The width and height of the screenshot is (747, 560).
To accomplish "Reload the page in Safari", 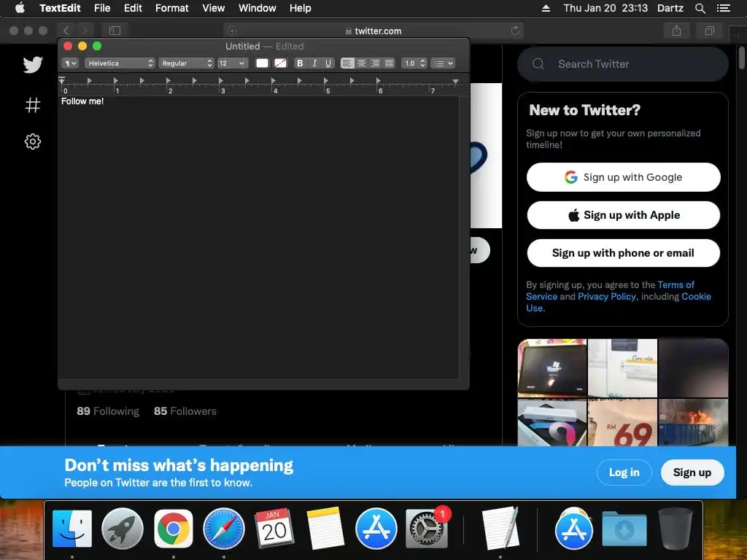I will [515, 31].
